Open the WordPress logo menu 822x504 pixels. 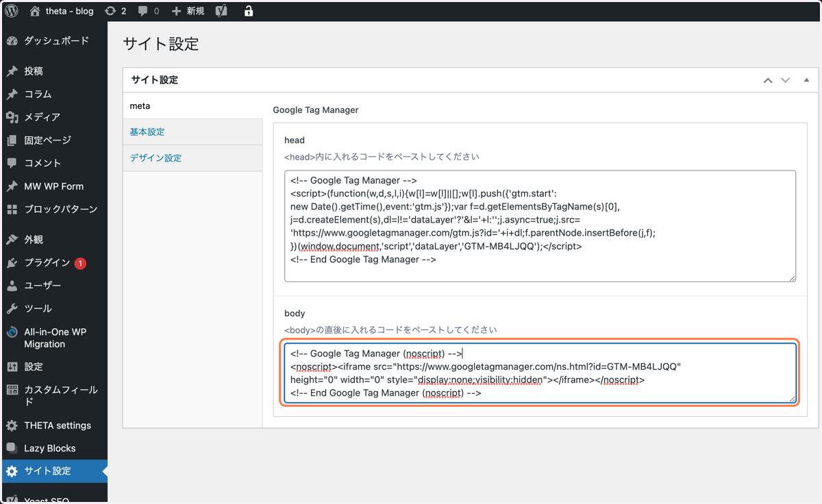[12, 11]
